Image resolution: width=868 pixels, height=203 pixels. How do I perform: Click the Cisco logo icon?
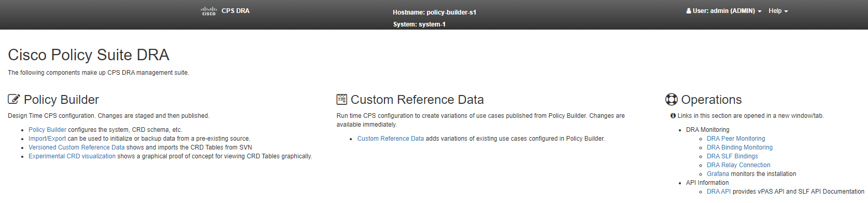tap(209, 11)
